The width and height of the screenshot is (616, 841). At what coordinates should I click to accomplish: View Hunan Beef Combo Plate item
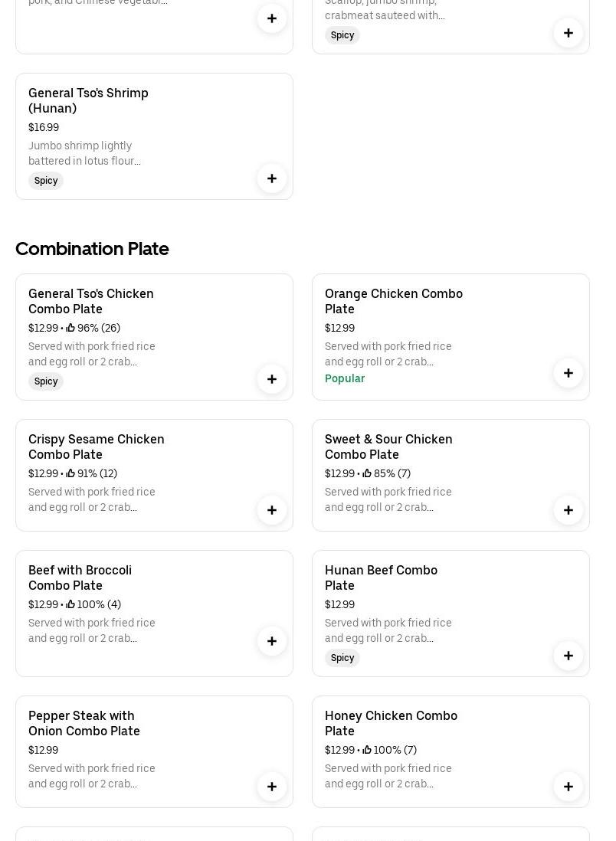(381, 578)
